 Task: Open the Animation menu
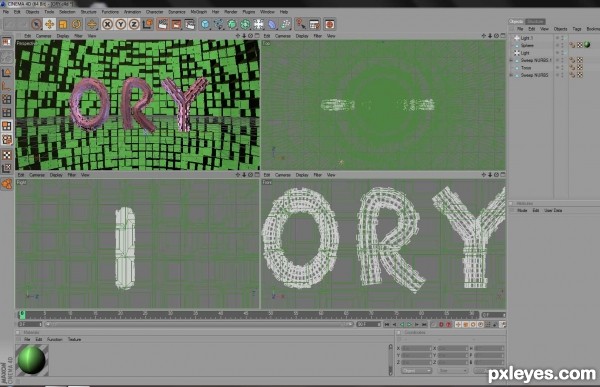[x=132, y=12]
